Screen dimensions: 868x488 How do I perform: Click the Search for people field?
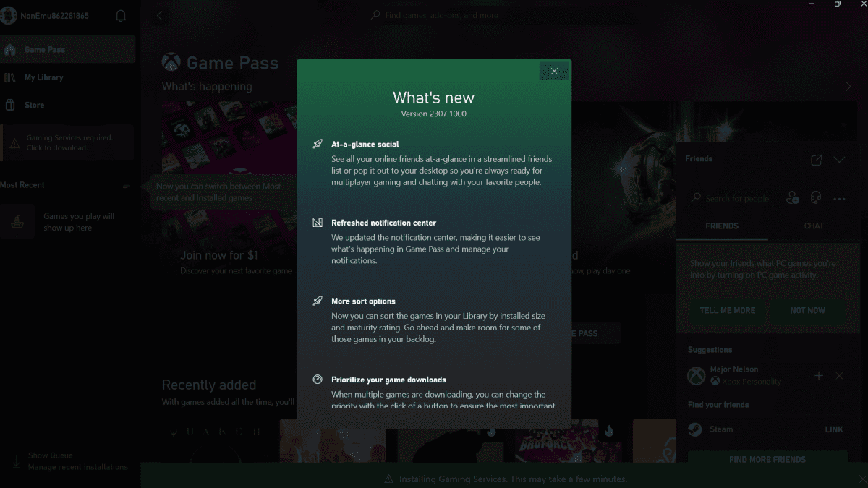tap(731, 198)
